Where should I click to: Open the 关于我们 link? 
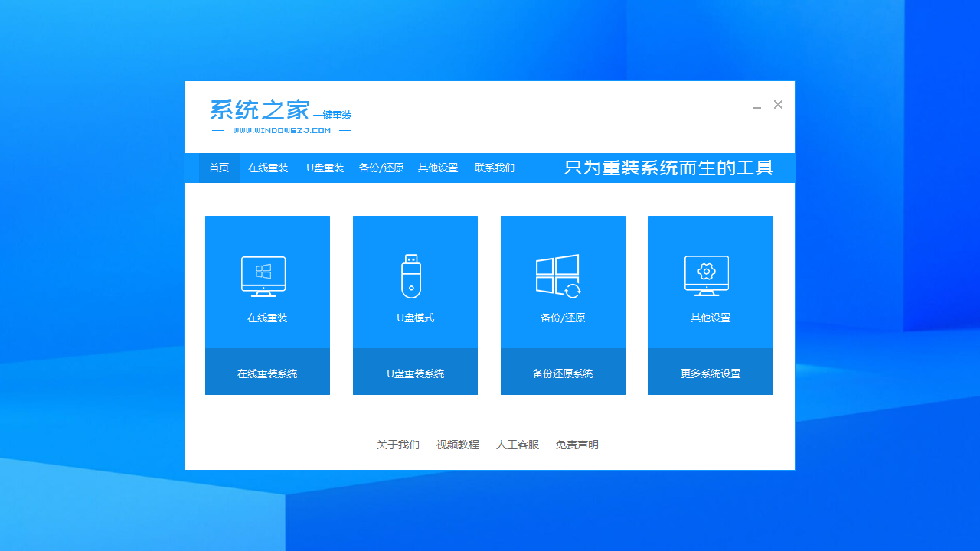pos(398,445)
